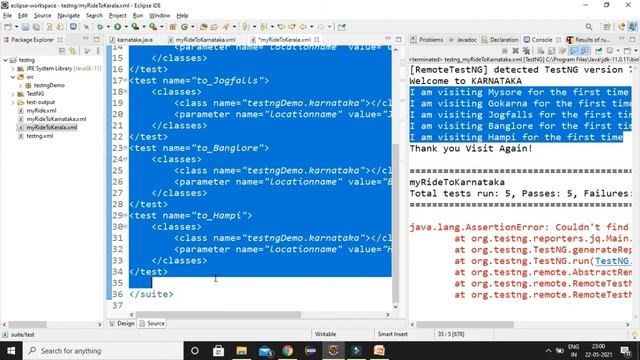This screenshot has height=360, width=640.
Task: Click the green Run button in toolbar
Action: point(118,27)
